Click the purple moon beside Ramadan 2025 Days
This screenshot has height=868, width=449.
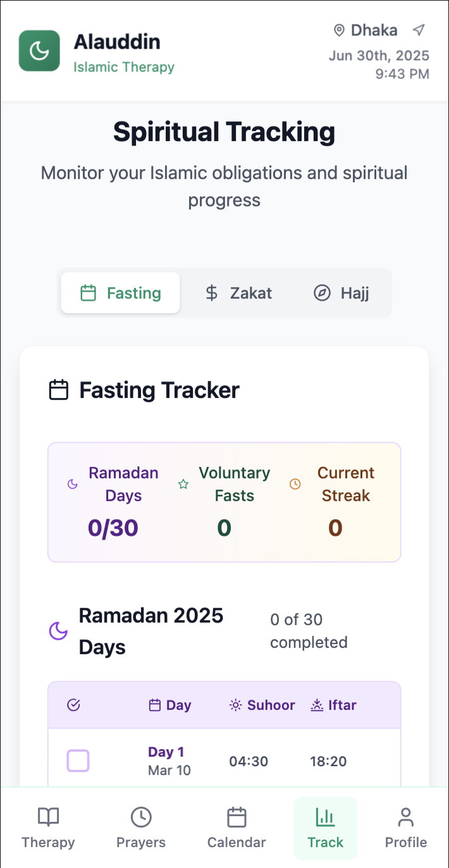(58, 631)
